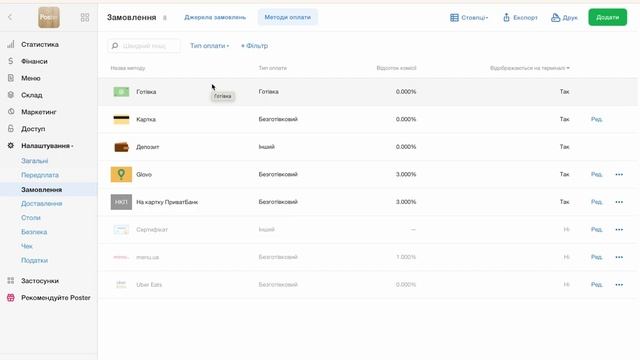The image size is (640, 360).
Task: Go to Податки settings
Action: point(35,260)
